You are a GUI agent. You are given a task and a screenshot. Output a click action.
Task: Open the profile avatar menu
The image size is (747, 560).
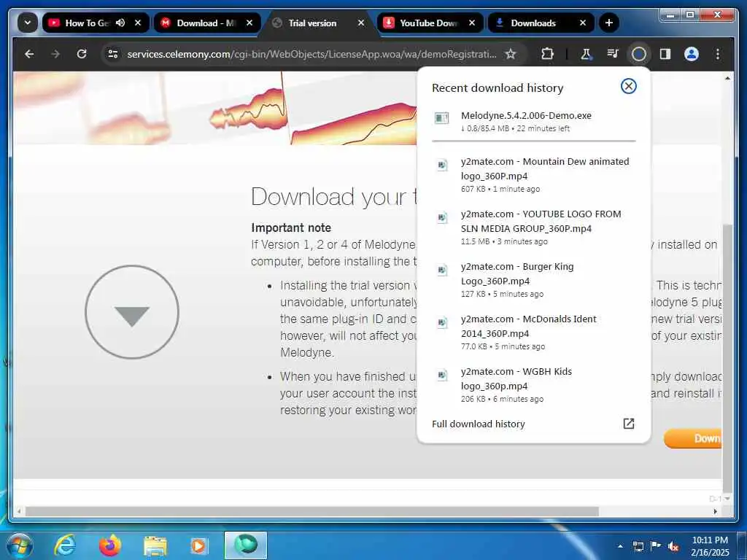[x=692, y=54]
